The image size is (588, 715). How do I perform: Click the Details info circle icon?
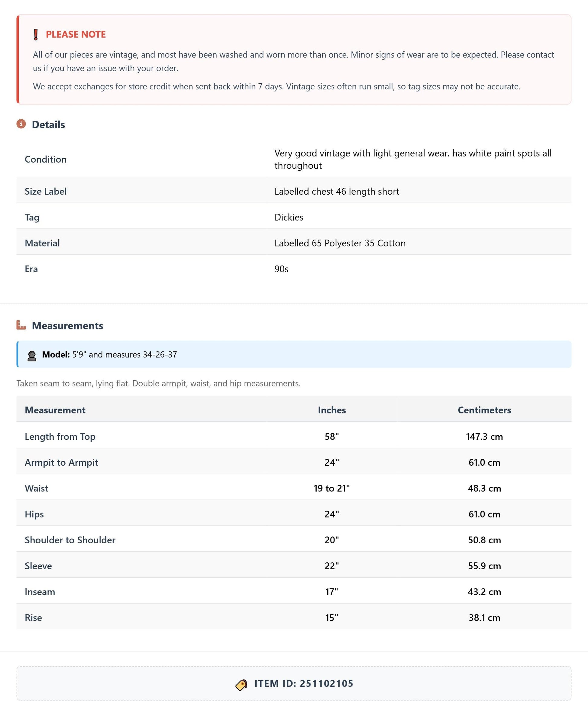pyautogui.click(x=21, y=124)
